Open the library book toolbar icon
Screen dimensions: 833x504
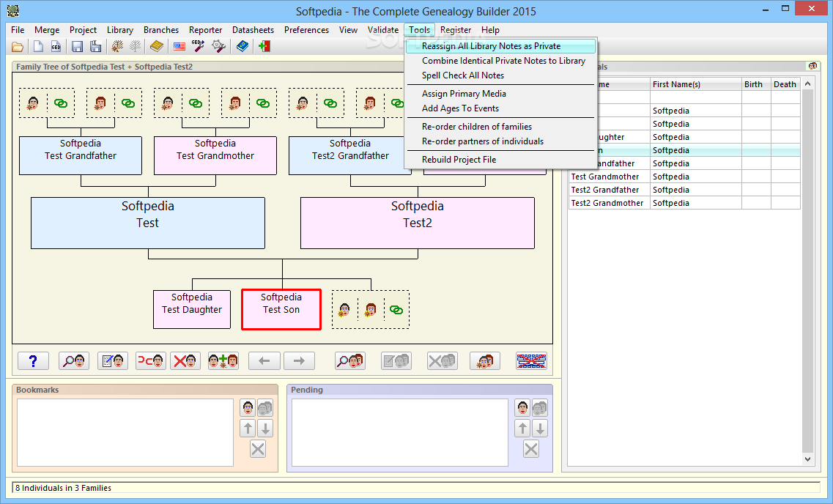[x=157, y=47]
